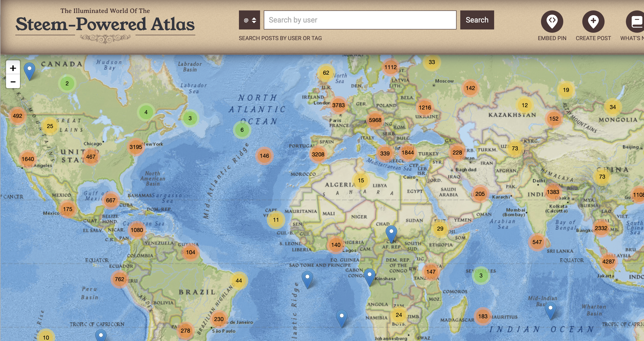Viewport: 644px width, 341px height.
Task: Open the 33 cluster north of Moscow
Action: pyautogui.click(x=432, y=62)
